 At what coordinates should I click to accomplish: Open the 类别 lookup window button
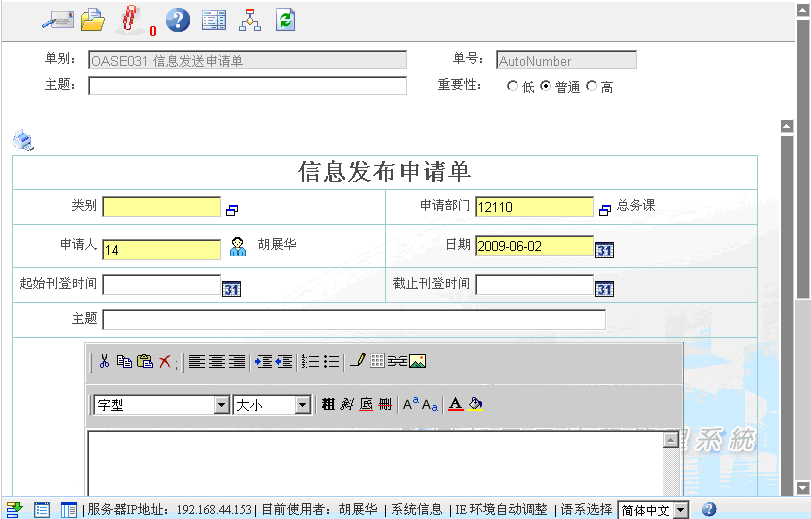coord(232,210)
